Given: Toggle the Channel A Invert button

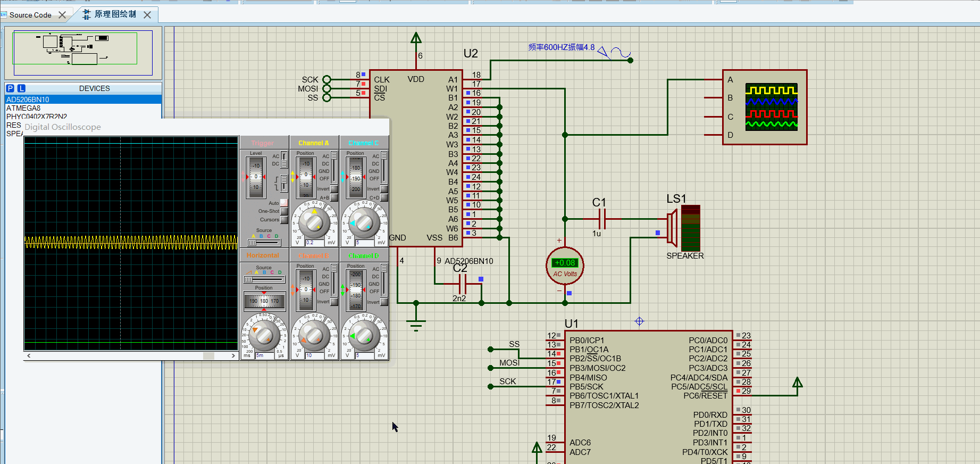Looking at the screenshot, I should click(x=334, y=189).
